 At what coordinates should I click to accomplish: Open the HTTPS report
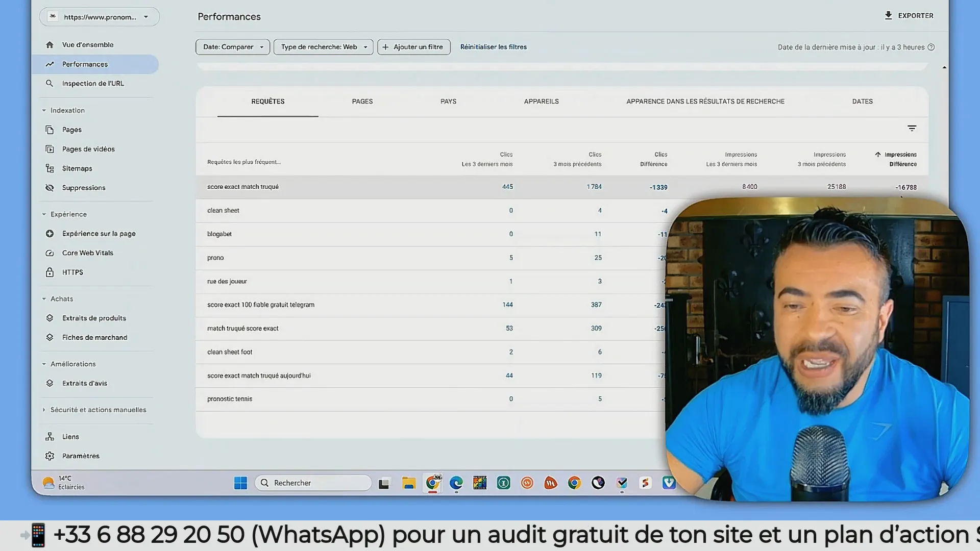pos(72,272)
